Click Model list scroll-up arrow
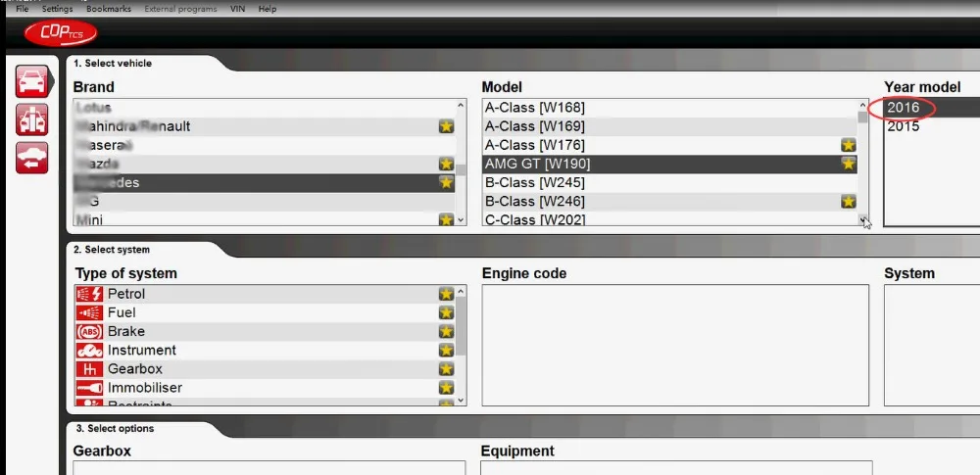The width and height of the screenshot is (980, 475). 863,106
